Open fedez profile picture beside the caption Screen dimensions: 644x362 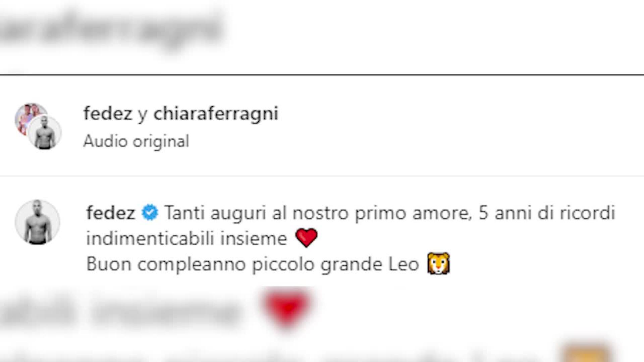click(38, 222)
